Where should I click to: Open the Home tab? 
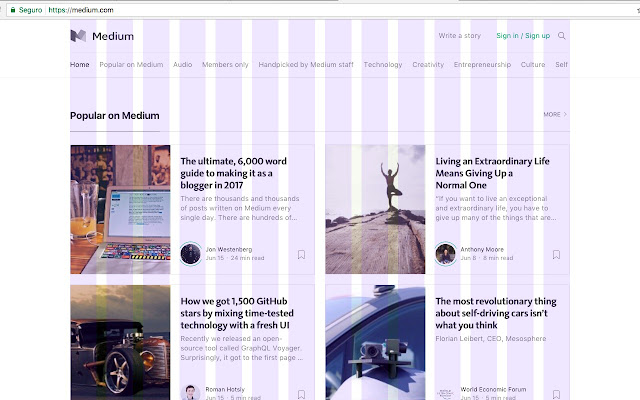click(x=80, y=64)
